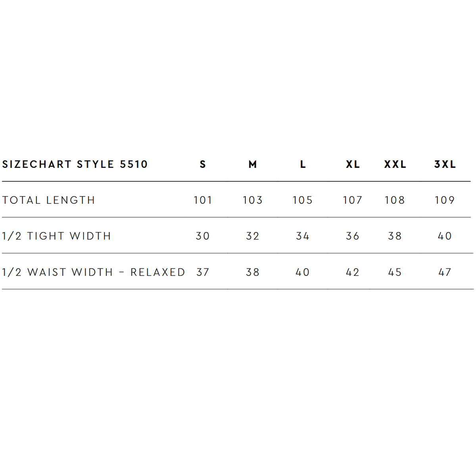The image size is (476, 476).
Task: Choose the XL size column header
Action: [x=353, y=164]
